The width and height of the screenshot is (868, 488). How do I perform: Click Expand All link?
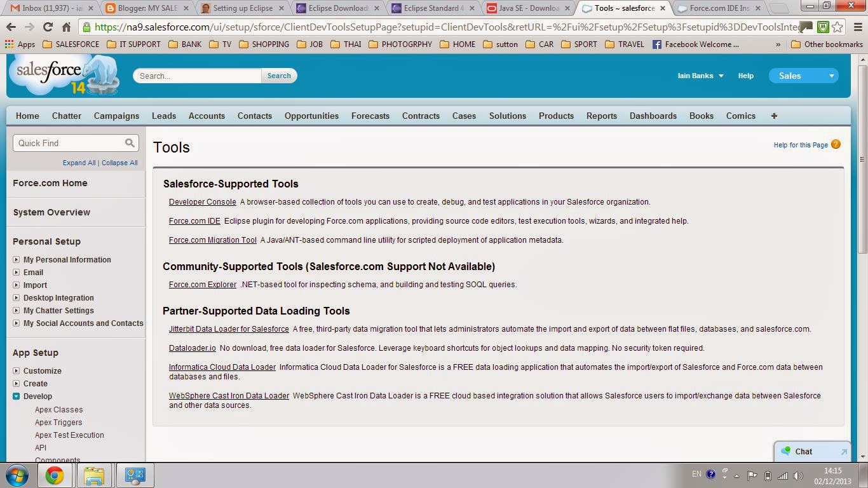(79, 163)
